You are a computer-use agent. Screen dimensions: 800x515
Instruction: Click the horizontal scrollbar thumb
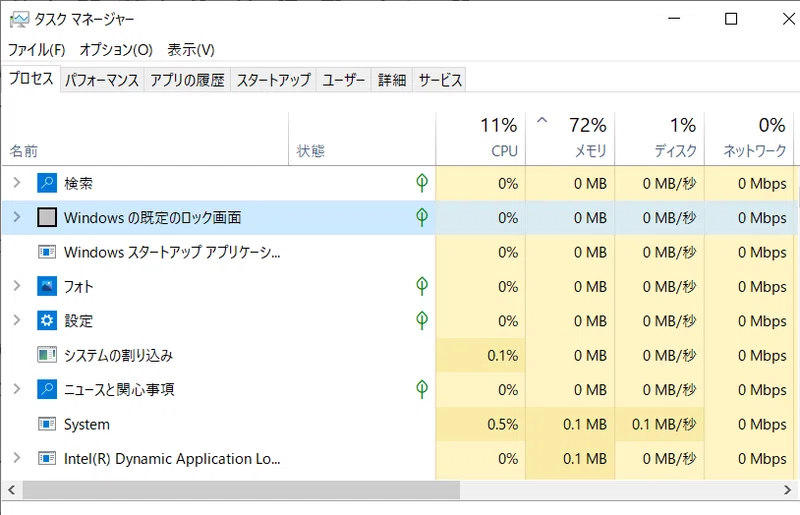tap(241, 490)
